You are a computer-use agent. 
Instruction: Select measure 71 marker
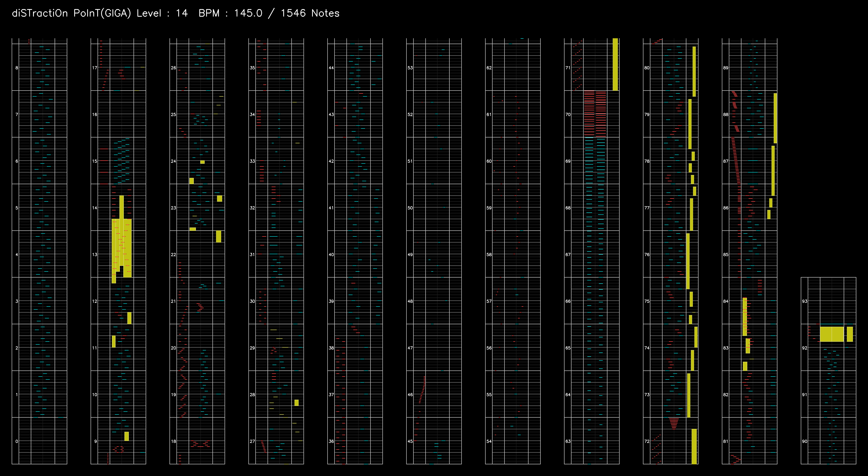[568, 68]
